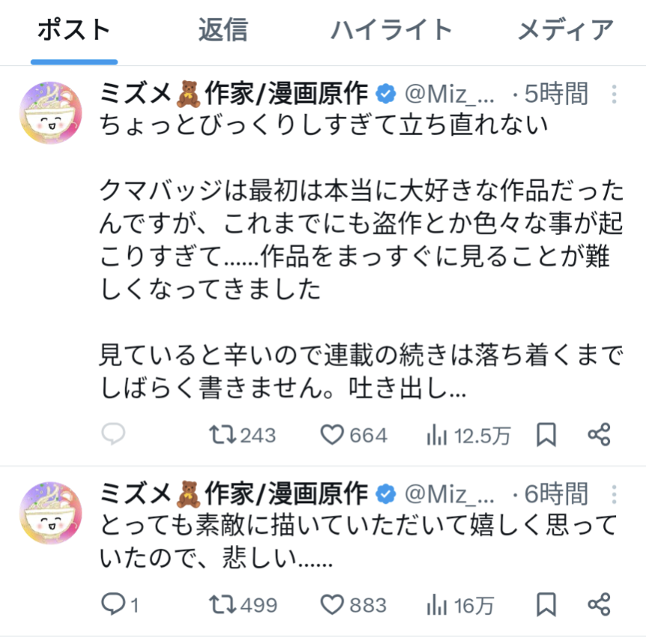Bookmark the 5時間 post
The width and height of the screenshot is (646, 644).
[546, 434]
